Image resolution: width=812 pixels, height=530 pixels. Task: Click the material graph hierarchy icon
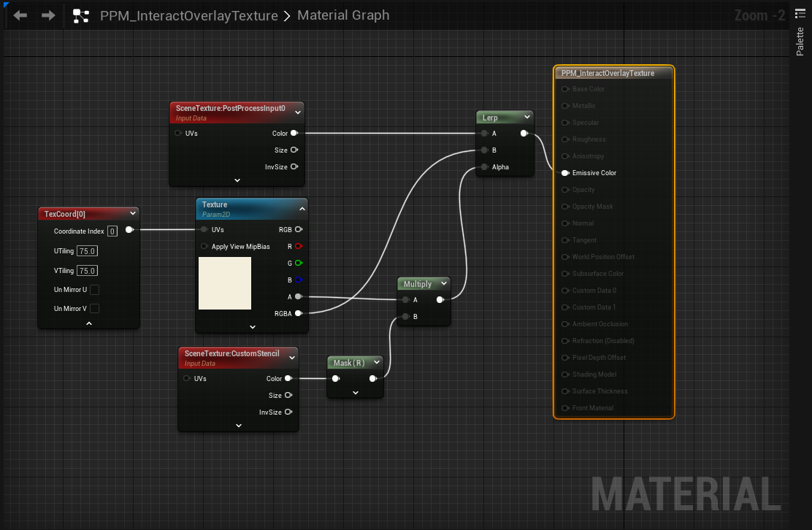pos(81,16)
